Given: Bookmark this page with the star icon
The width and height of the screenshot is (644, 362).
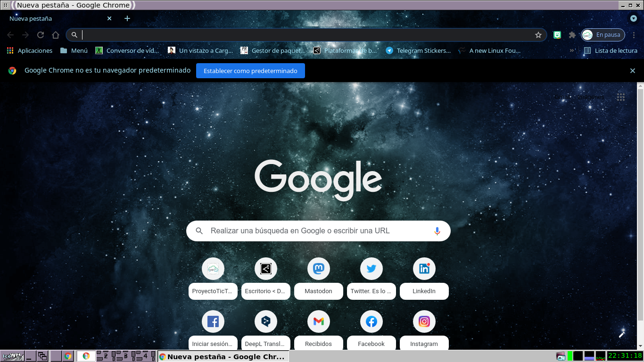Looking at the screenshot, I should click(538, 35).
